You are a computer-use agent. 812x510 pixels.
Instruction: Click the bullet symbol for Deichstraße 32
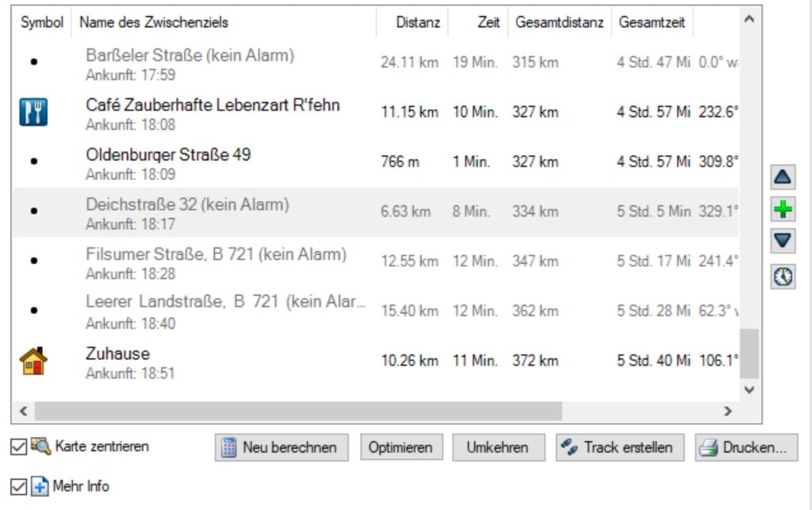coord(33,211)
